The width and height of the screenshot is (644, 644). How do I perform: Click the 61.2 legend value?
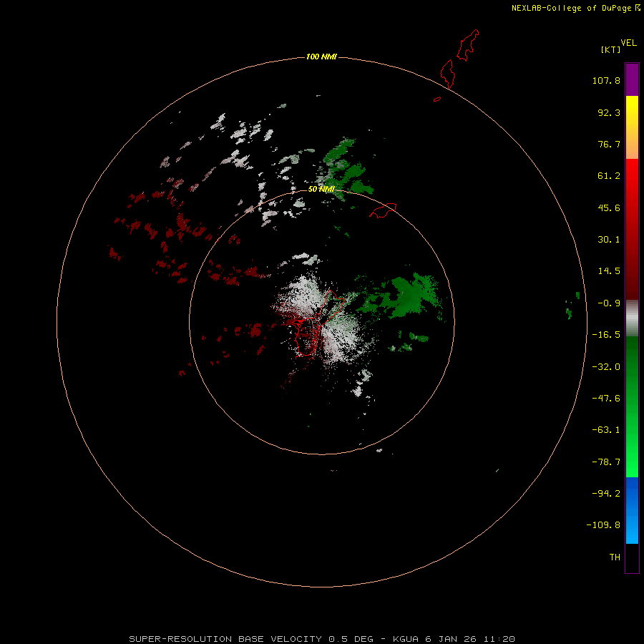(609, 176)
